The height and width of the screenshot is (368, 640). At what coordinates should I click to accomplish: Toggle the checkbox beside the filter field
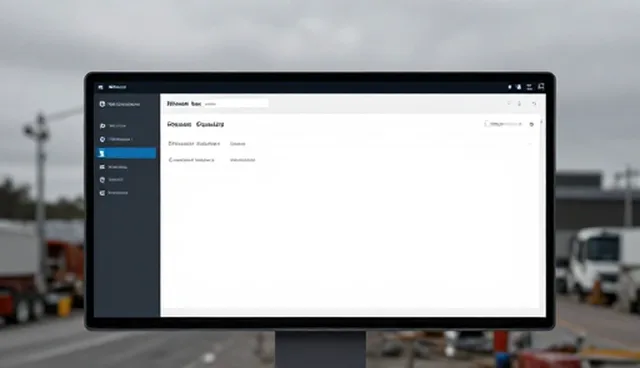click(487, 123)
